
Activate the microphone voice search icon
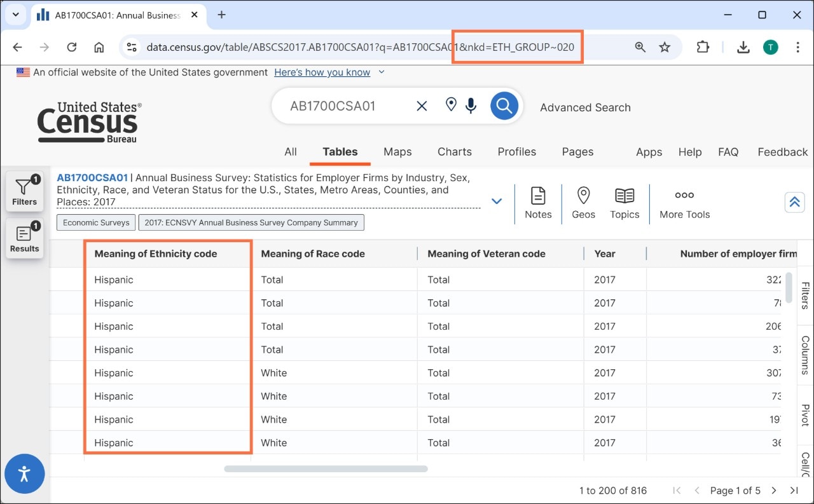(x=471, y=106)
